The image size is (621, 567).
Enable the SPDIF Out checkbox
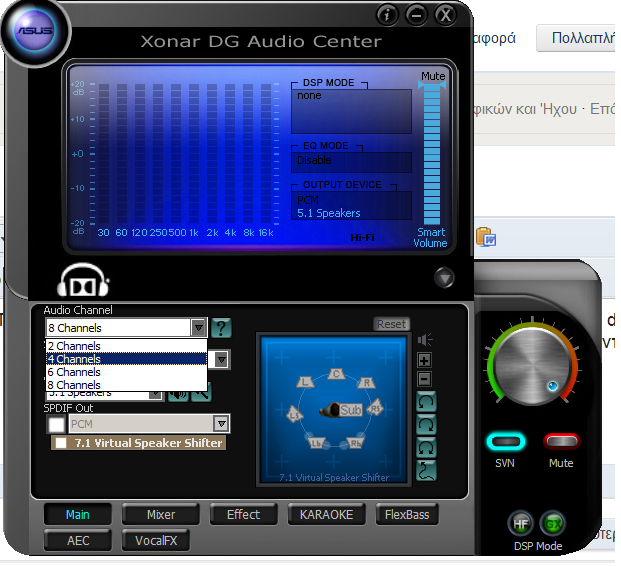[56, 424]
